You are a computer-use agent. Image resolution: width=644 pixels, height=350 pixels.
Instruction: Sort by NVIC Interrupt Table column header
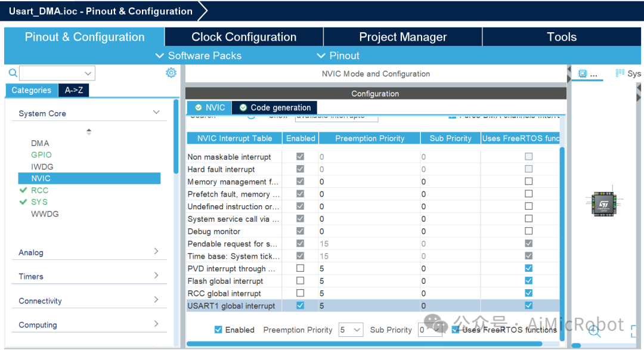(x=234, y=138)
